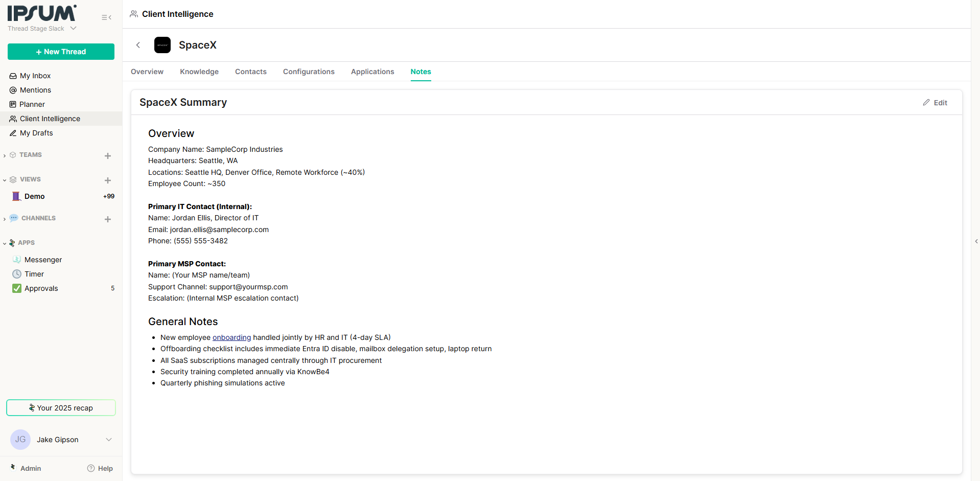Open the Timer app
Screen dimensions: 980x481
coord(34,274)
